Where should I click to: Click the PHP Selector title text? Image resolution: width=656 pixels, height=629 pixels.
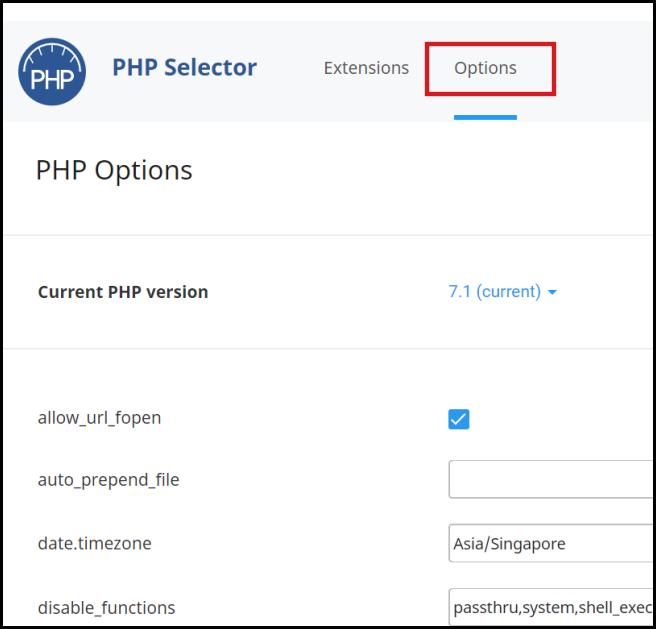(184, 67)
